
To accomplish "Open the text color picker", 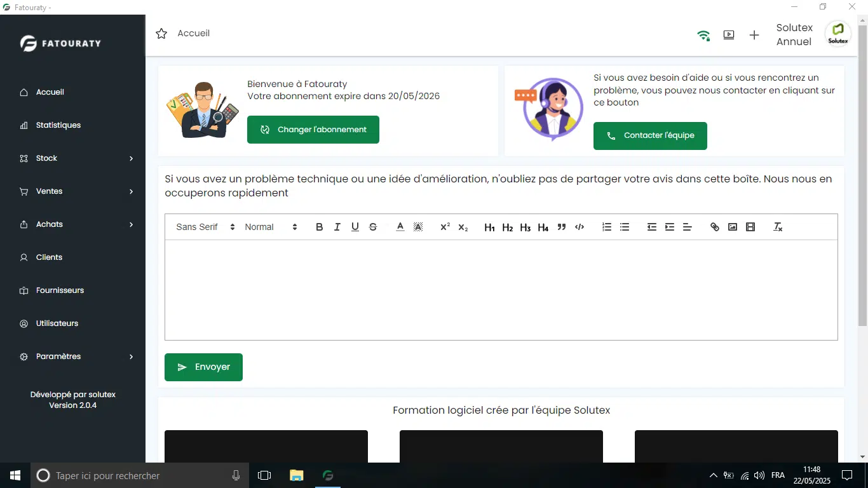I will click(400, 227).
